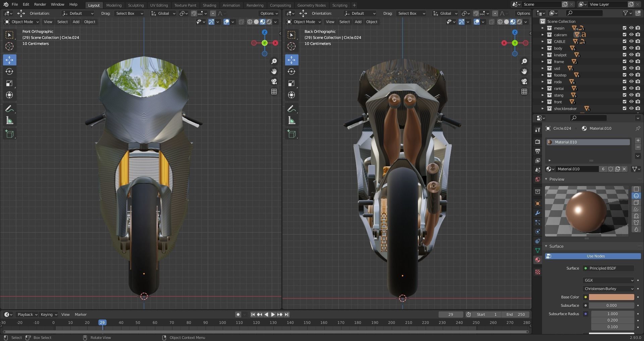Toggle the eye icon for the roda collection
This screenshot has height=341, width=644.
click(631, 82)
